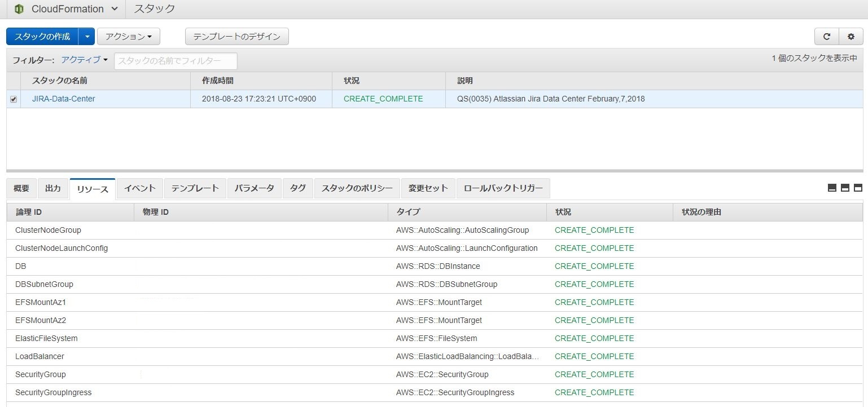This screenshot has width=868, height=407.
Task: Click the スタックの作成 button
Action: 42,37
